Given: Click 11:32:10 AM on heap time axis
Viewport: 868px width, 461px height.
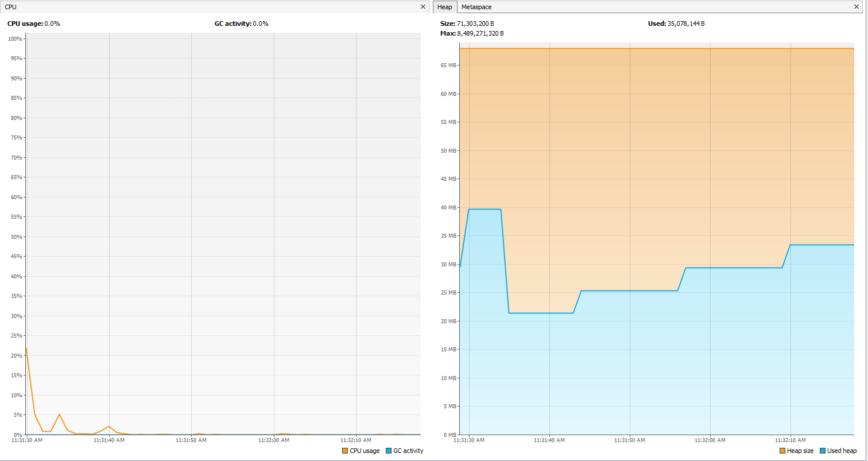Looking at the screenshot, I should click(790, 440).
